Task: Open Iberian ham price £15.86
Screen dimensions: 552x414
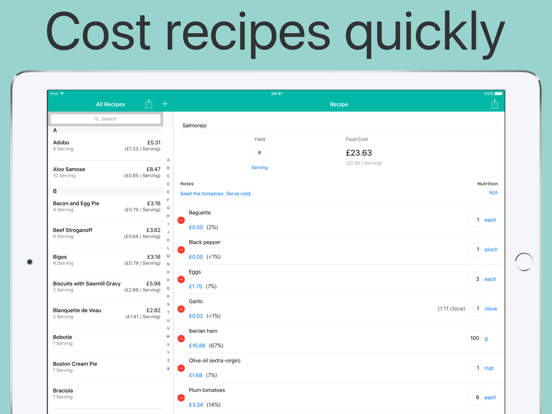Action: pos(197,346)
